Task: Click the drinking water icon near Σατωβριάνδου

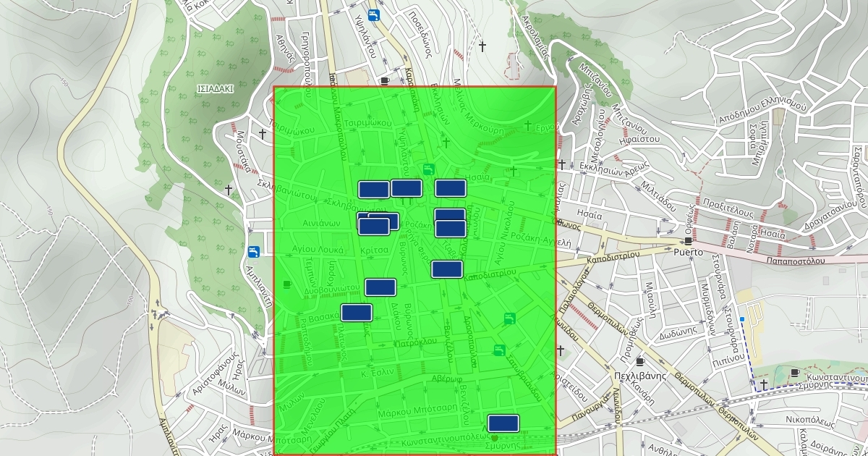Action: click(x=499, y=350)
